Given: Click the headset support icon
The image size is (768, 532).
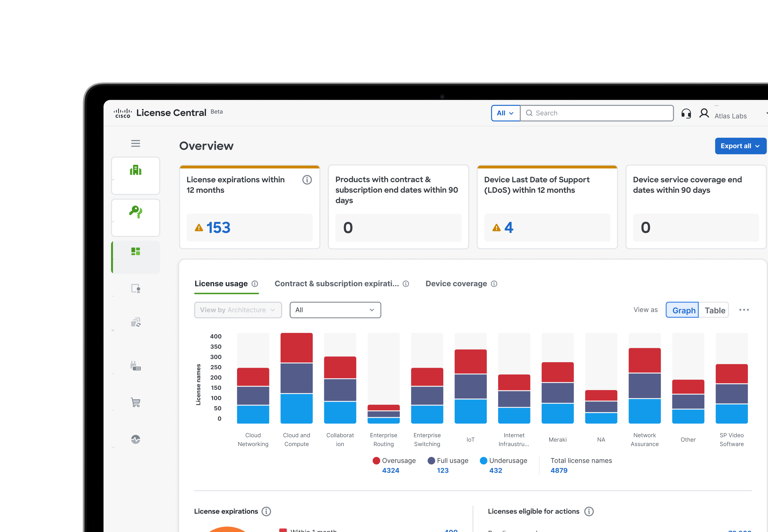Looking at the screenshot, I should coord(686,113).
